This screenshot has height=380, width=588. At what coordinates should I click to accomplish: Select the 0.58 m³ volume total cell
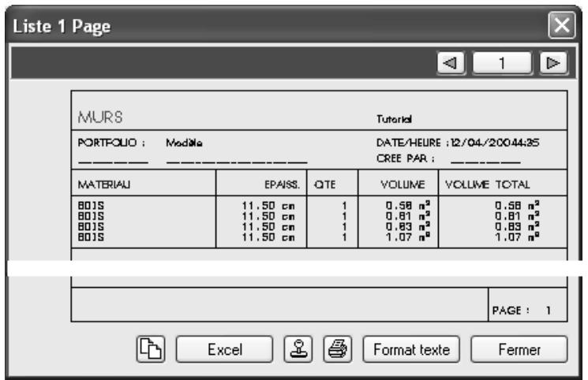coord(517,205)
